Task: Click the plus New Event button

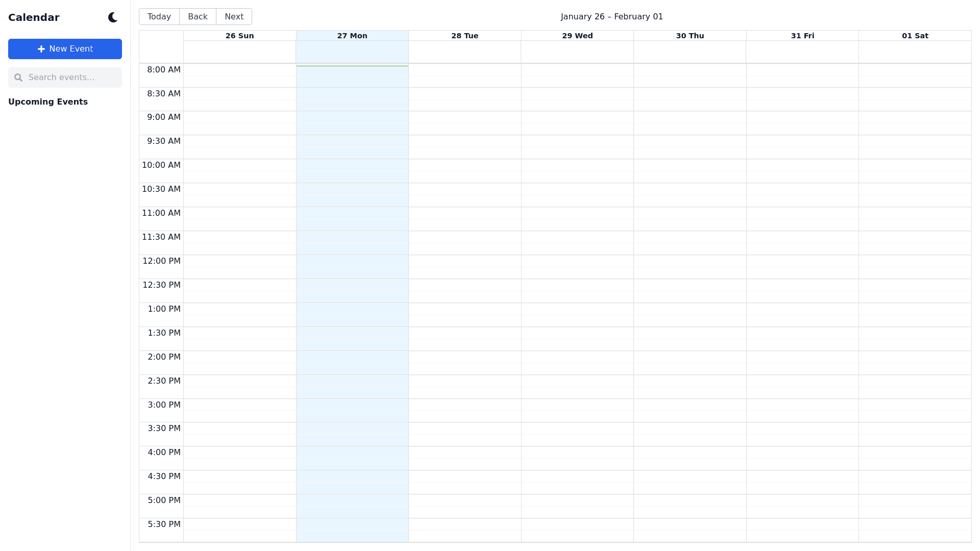Action: (x=65, y=49)
